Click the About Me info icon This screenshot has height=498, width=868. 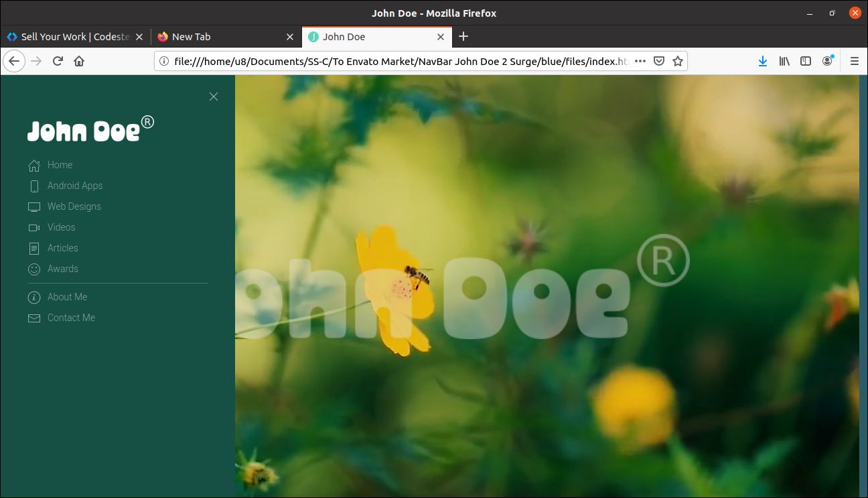click(34, 298)
